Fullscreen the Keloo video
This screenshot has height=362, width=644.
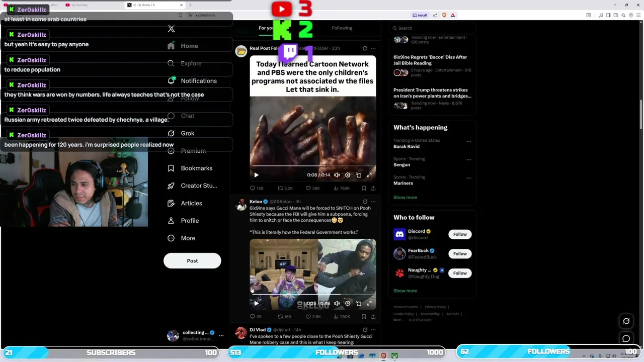[369, 303]
